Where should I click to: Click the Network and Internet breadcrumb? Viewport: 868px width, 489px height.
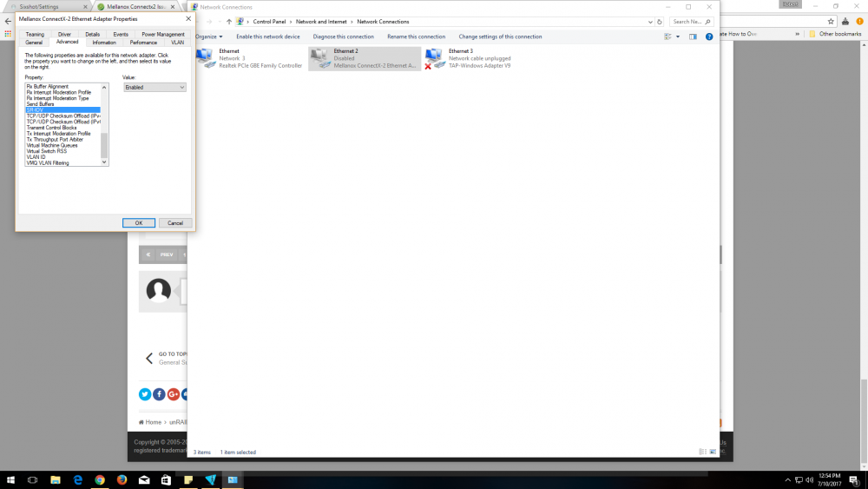[321, 22]
